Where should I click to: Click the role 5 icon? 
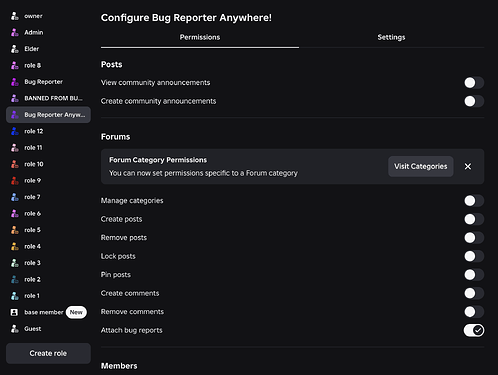15,230
